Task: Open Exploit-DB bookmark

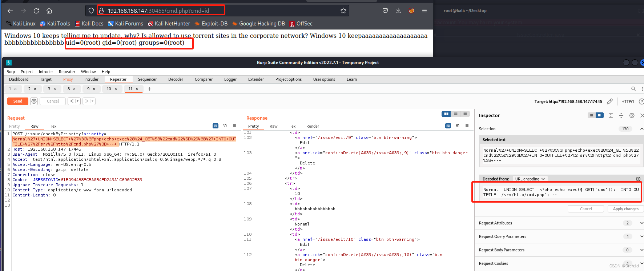Action: point(211,24)
